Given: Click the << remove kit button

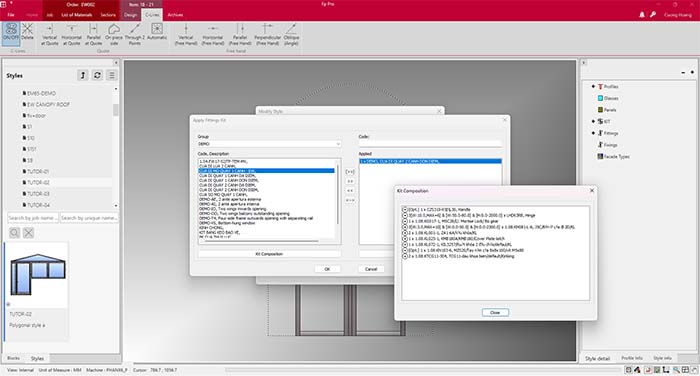Looking at the screenshot, I should pos(350,191).
